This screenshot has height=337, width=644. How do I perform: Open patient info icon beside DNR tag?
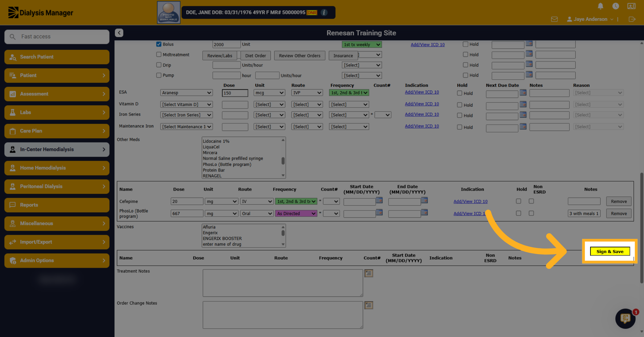coord(324,13)
